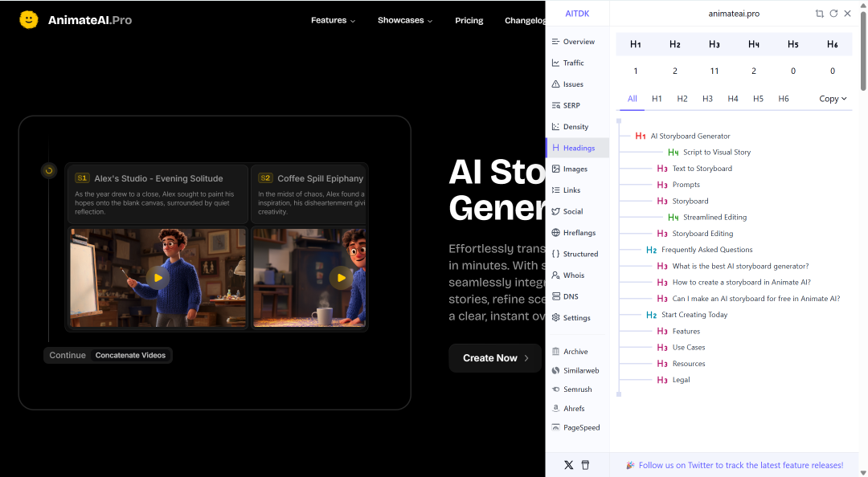
Task: Click the X (Twitter) icon in footer
Action: (568, 465)
